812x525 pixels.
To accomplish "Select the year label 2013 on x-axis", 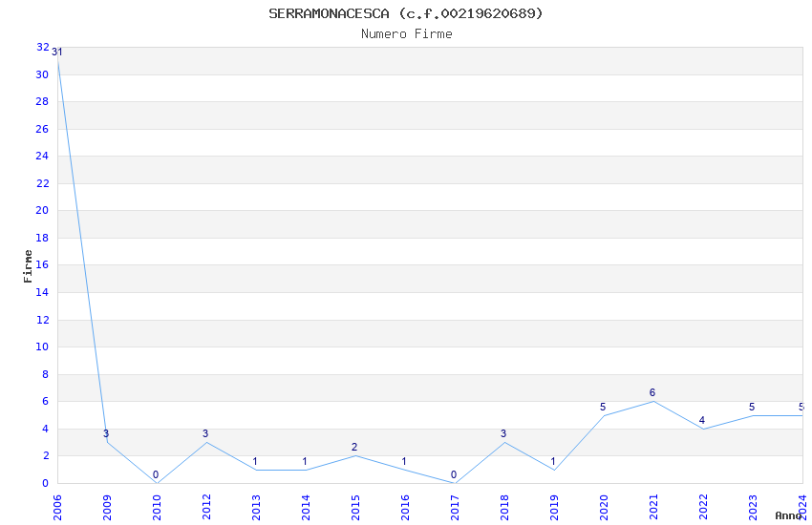I will [x=256, y=507].
